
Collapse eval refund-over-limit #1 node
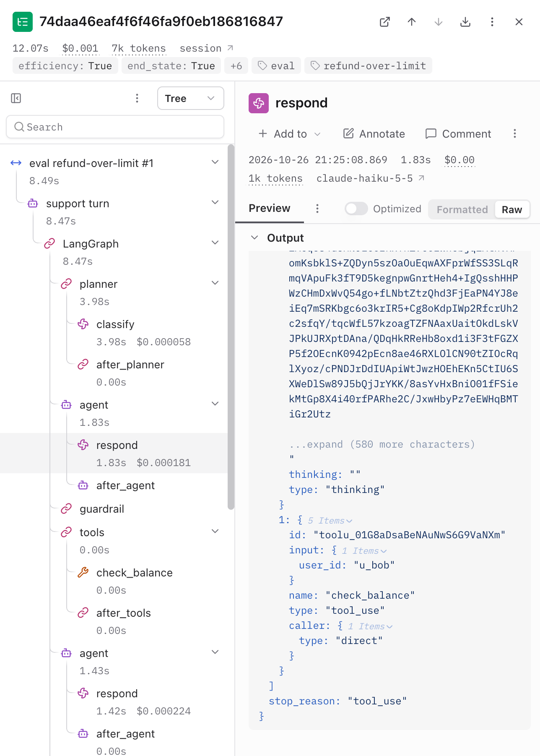pos(215,162)
